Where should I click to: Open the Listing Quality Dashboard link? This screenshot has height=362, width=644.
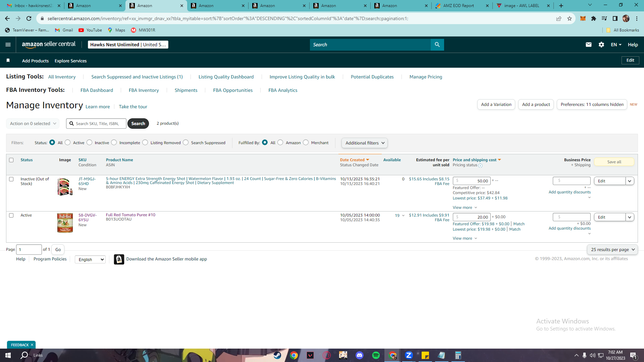226,77
